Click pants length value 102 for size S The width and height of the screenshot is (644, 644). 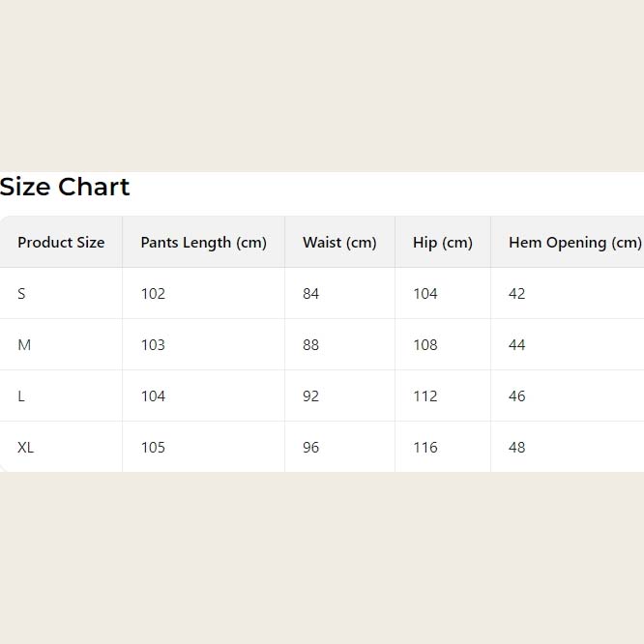coord(153,294)
